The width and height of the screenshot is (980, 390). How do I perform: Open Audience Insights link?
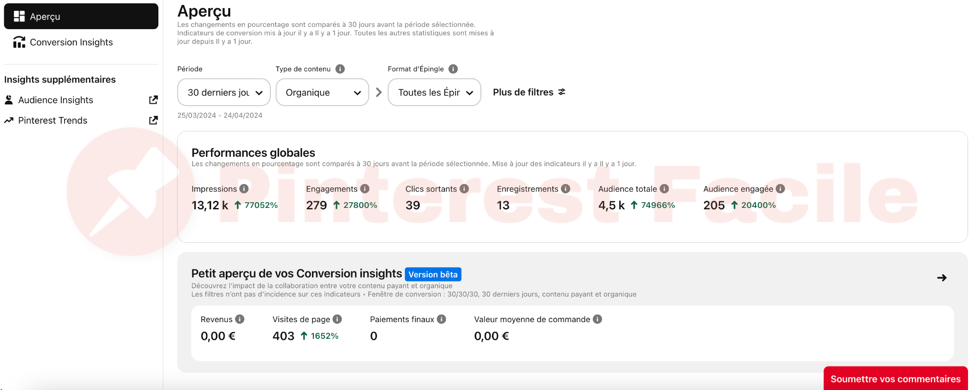pyautogui.click(x=81, y=100)
